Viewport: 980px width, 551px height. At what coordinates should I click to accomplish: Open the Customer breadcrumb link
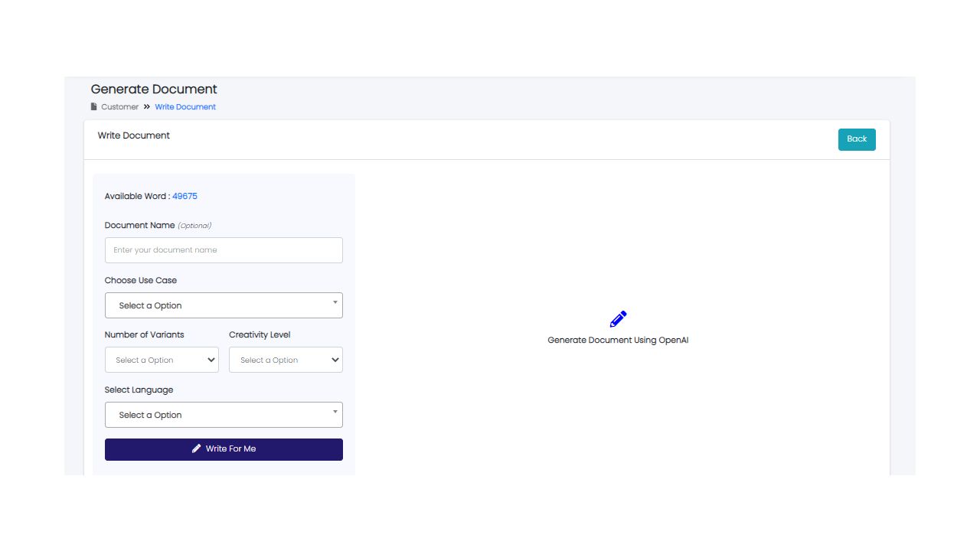(120, 107)
